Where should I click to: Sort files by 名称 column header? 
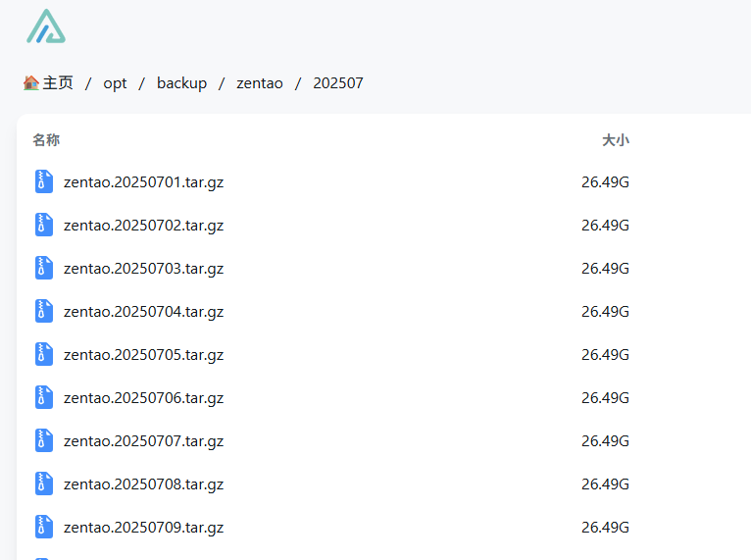pos(46,140)
